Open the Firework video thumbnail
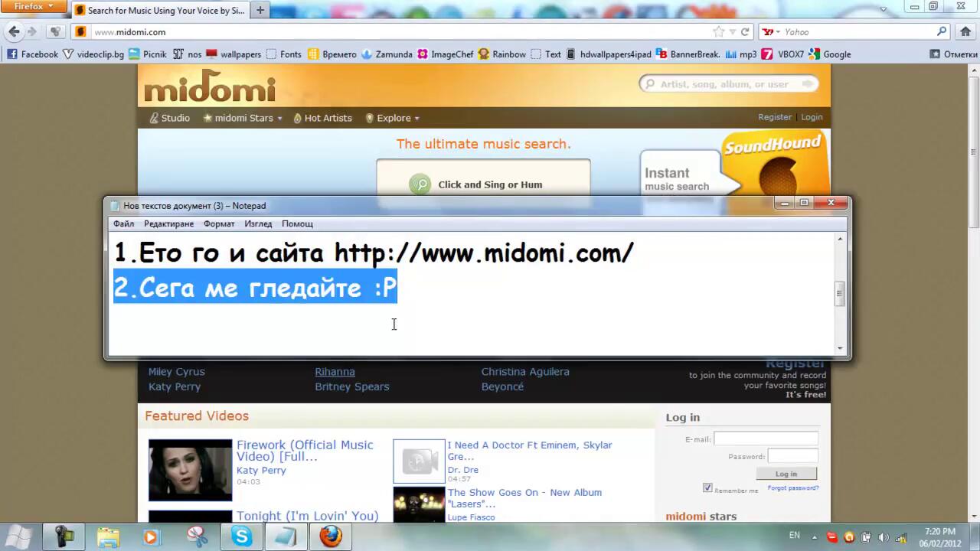This screenshot has height=551, width=980. coord(190,470)
